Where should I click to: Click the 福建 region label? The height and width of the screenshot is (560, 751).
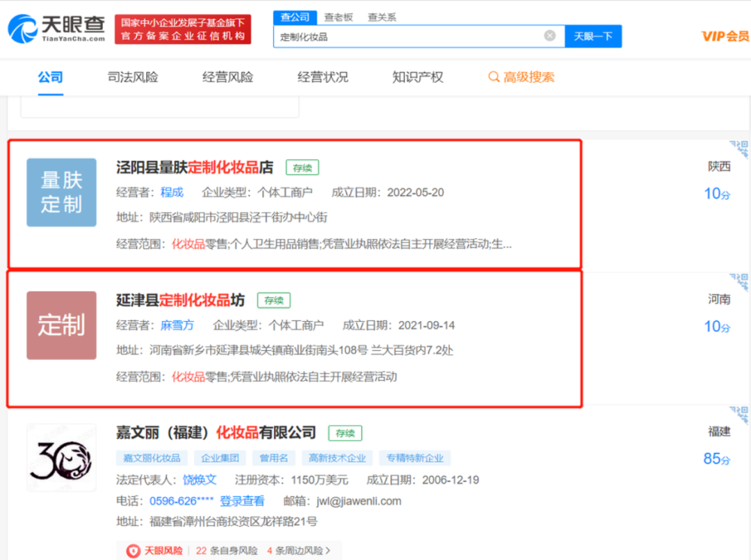[x=719, y=431]
